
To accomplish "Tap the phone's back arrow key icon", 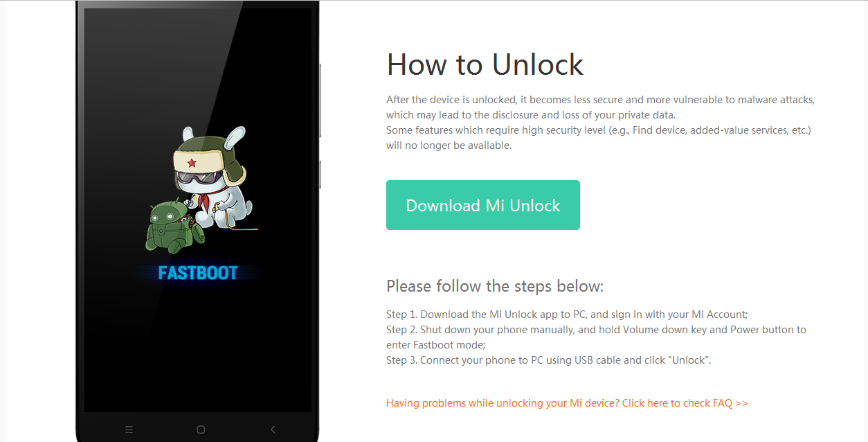I will click(x=273, y=430).
